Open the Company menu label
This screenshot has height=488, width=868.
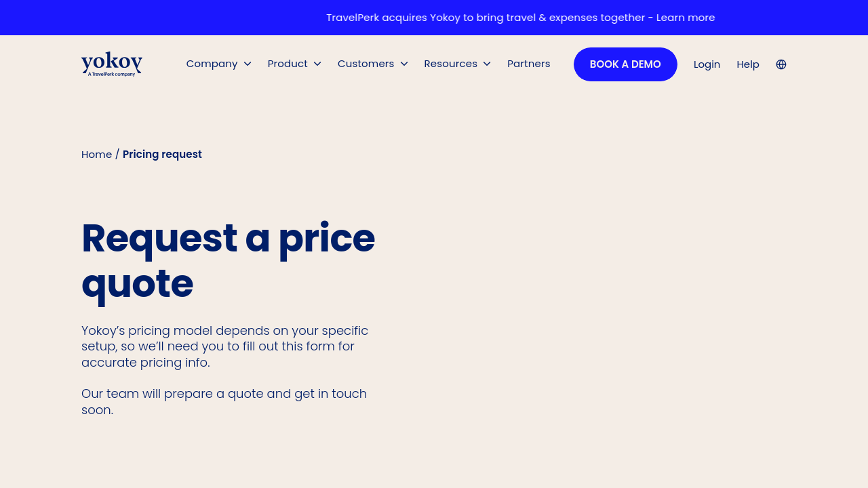[212, 64]
